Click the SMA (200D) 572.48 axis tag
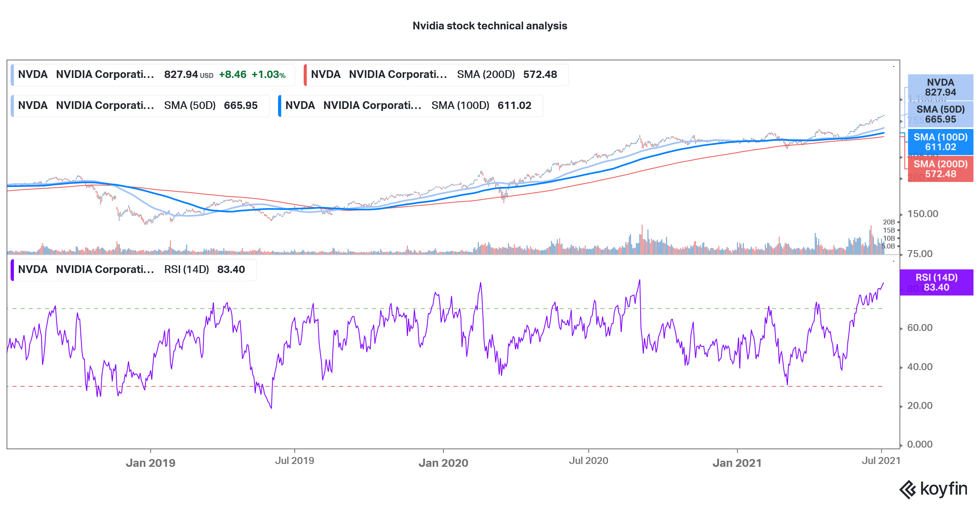Screen dimensions: 980x506 pyautogui.click(x=940, y=169)
